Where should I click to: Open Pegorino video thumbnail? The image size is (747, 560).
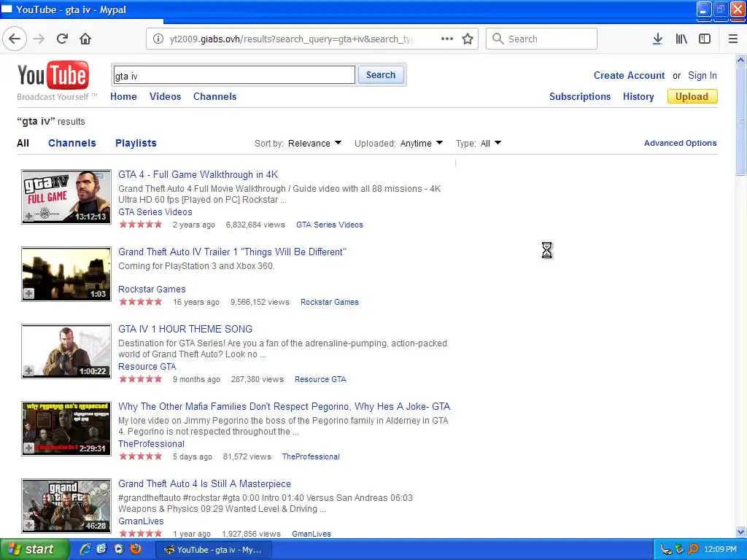[66, 428]
